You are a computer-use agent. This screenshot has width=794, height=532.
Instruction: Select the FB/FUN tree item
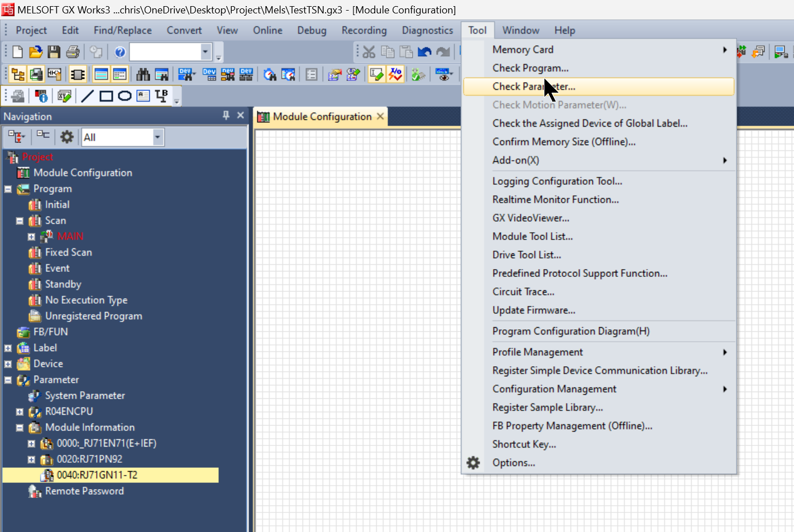(51, 332)
